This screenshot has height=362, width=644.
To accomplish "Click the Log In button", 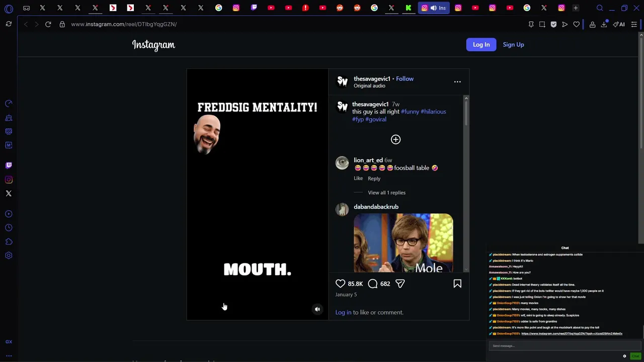I will coord(481,44).
